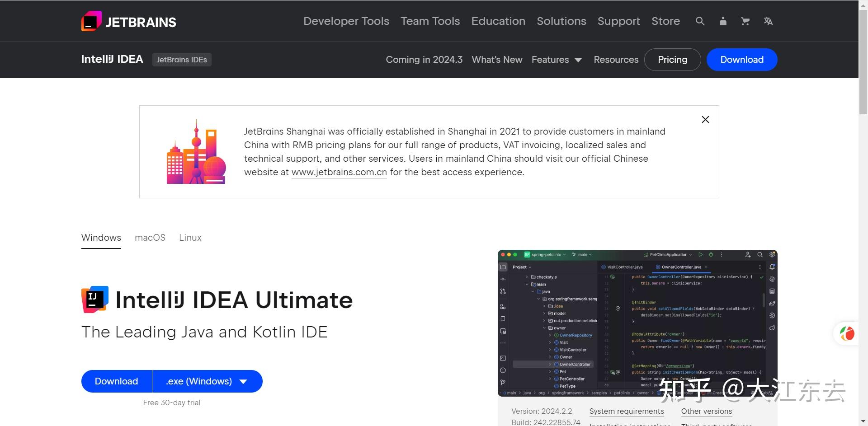Switch to the Linux tab

tap(190, 238)
